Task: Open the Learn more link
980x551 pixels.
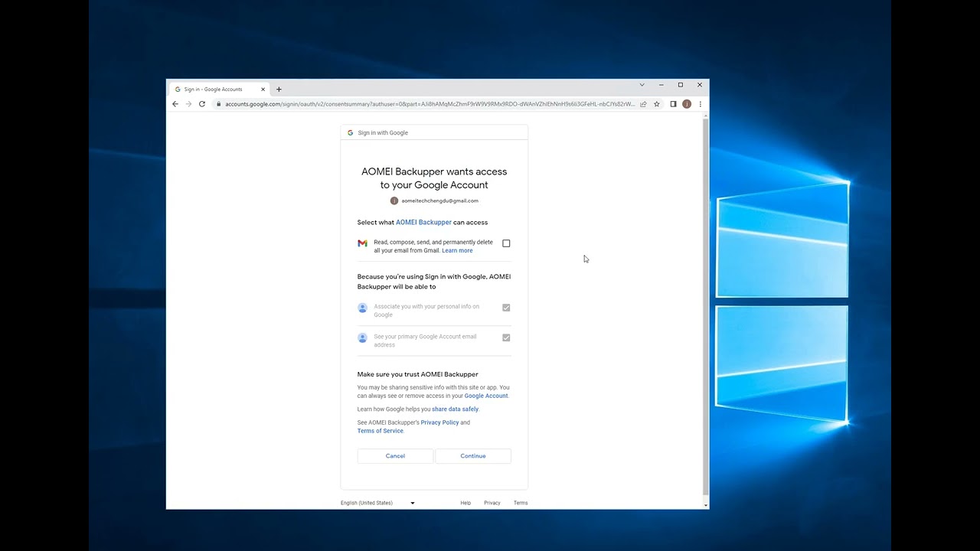Action: (x=457, y=251)
